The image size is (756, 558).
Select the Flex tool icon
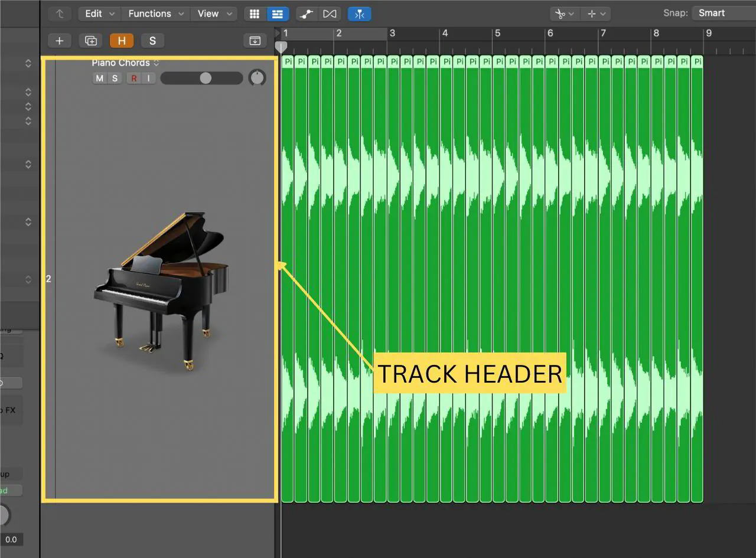[359, 14]
